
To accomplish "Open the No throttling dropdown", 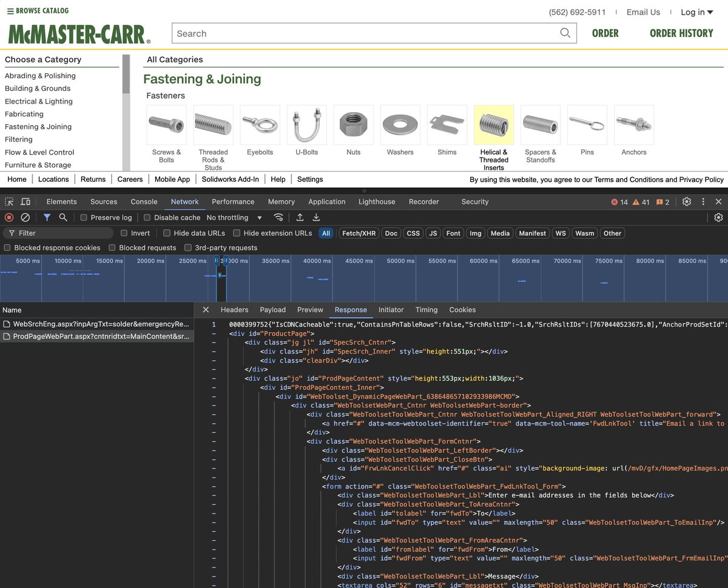I will coord(234,218).
